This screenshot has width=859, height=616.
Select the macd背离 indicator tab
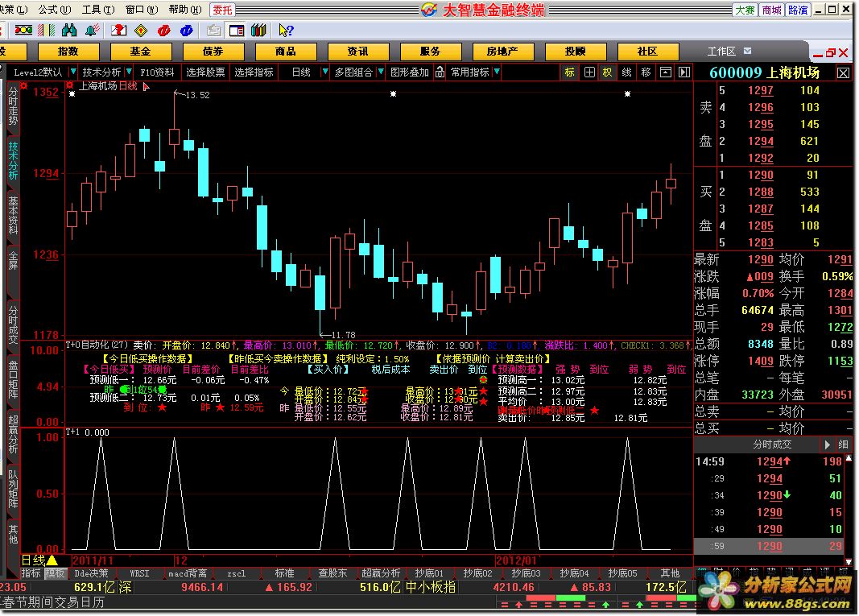pos(188,573)
